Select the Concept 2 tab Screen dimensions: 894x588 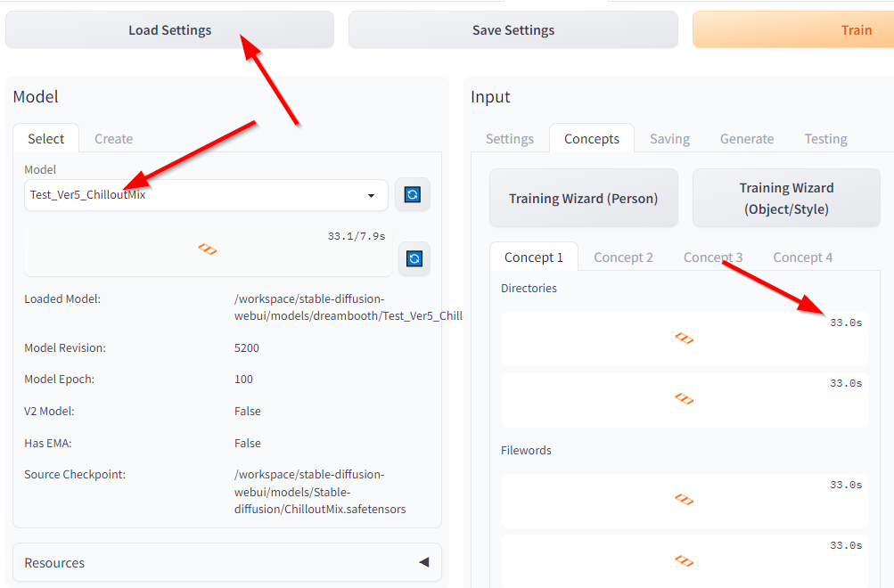(x=623, y=257)
